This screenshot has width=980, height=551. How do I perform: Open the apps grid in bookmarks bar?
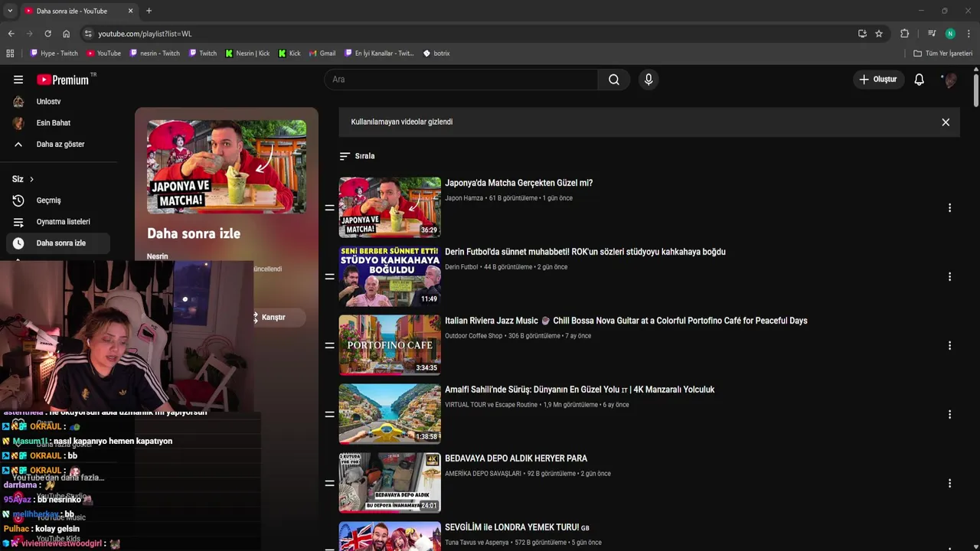point(10,54)
